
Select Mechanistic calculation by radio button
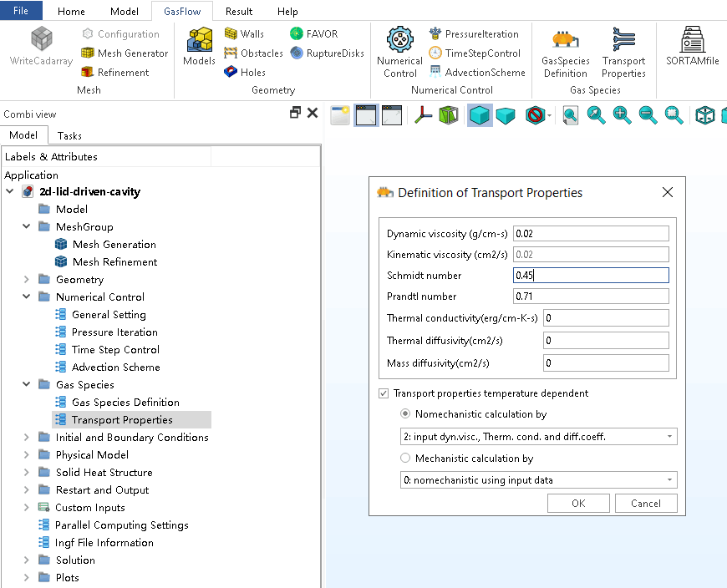(406, 459)
